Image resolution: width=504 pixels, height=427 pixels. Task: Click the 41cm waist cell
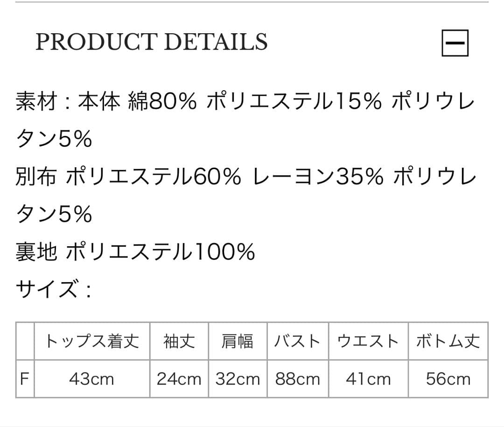coord(368,379)
